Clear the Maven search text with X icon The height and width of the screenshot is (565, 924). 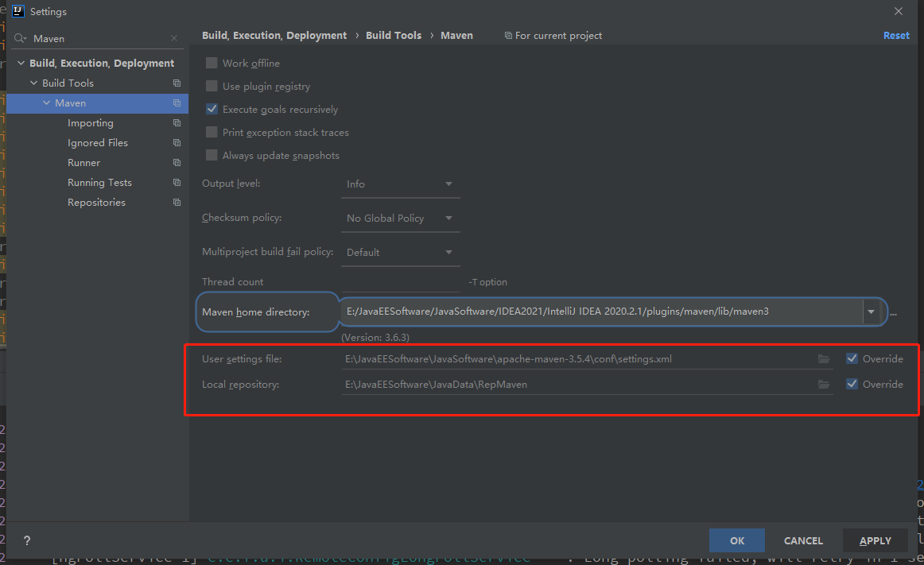click(174, 38)
